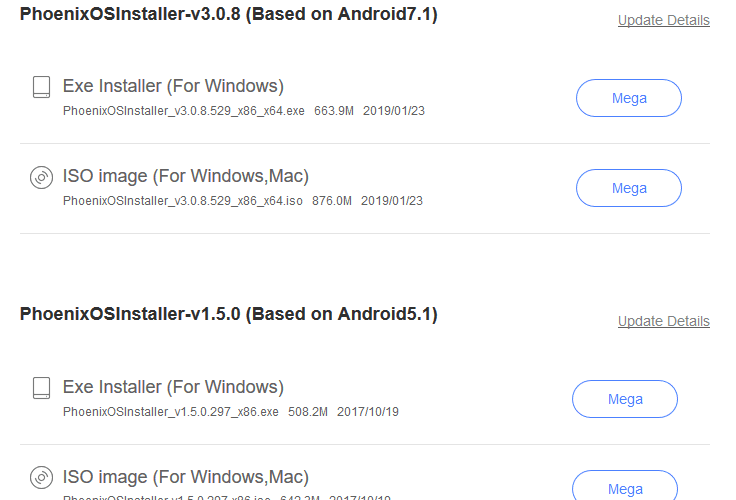The image size is (736, 500).
Task: Open Update Details for the Android5.1 version
Action: point(664,321)
